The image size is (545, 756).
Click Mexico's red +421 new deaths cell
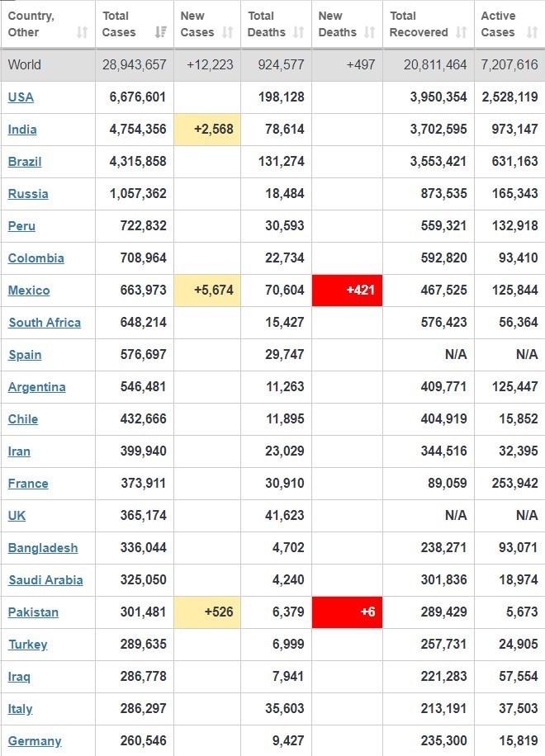point(347,290)
